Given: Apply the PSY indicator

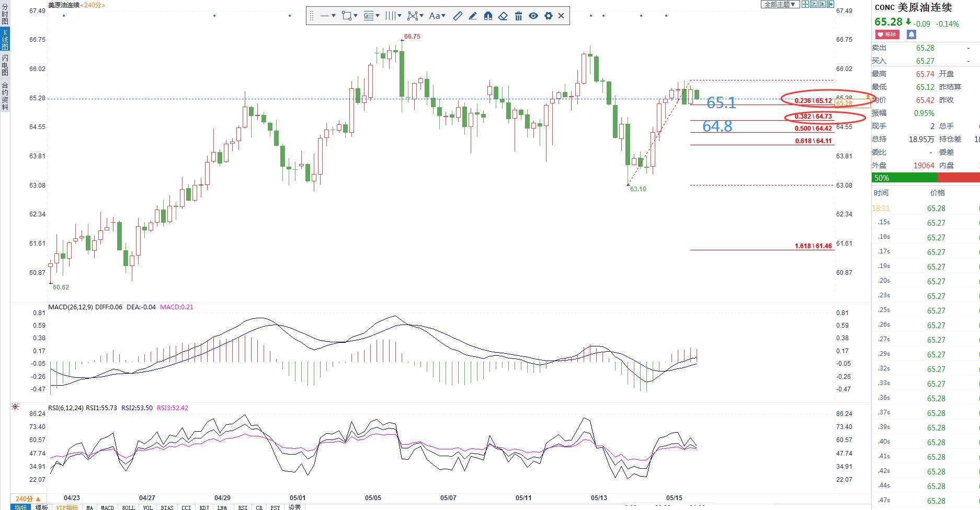Looking at the screenshot, I should [x=276, y=507].
